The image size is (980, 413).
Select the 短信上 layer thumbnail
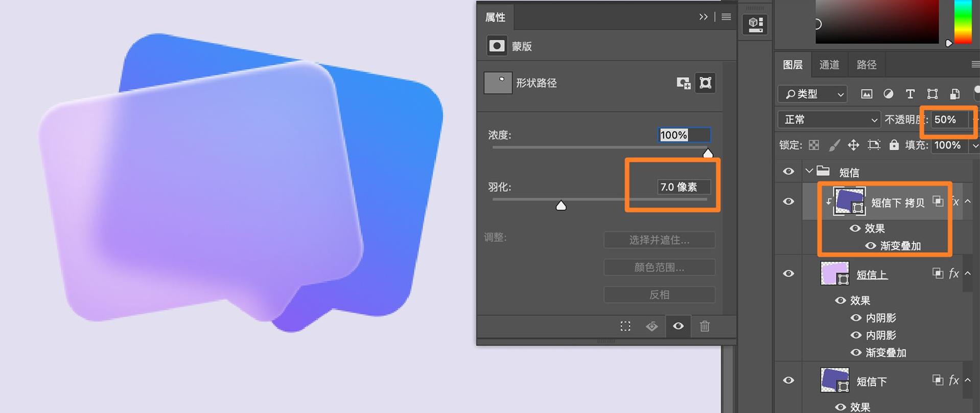[x=835, y=273]
